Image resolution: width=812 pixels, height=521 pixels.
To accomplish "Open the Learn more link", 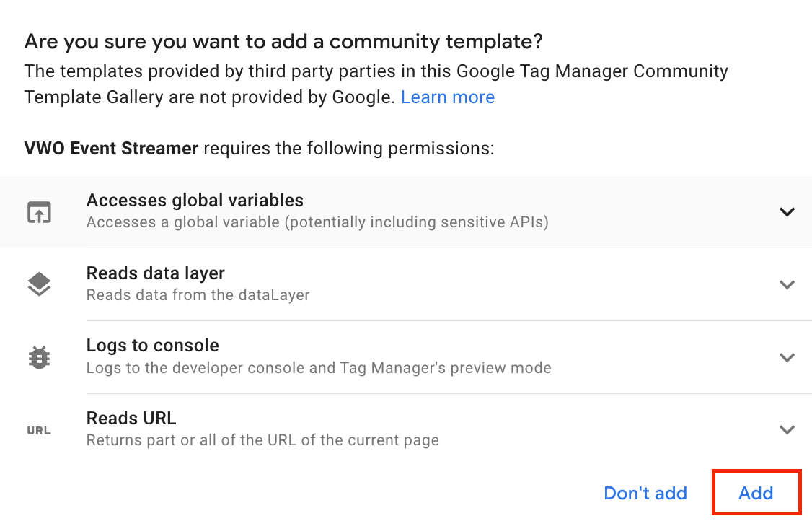I will tap(447, 97).
